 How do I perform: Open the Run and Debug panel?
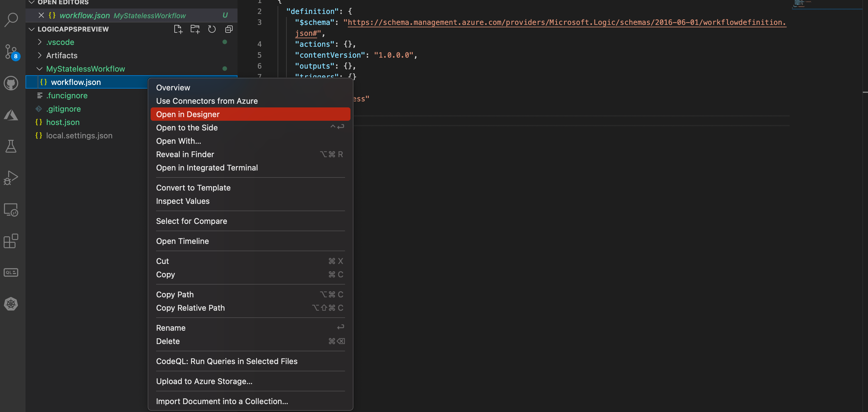(11, 177)
